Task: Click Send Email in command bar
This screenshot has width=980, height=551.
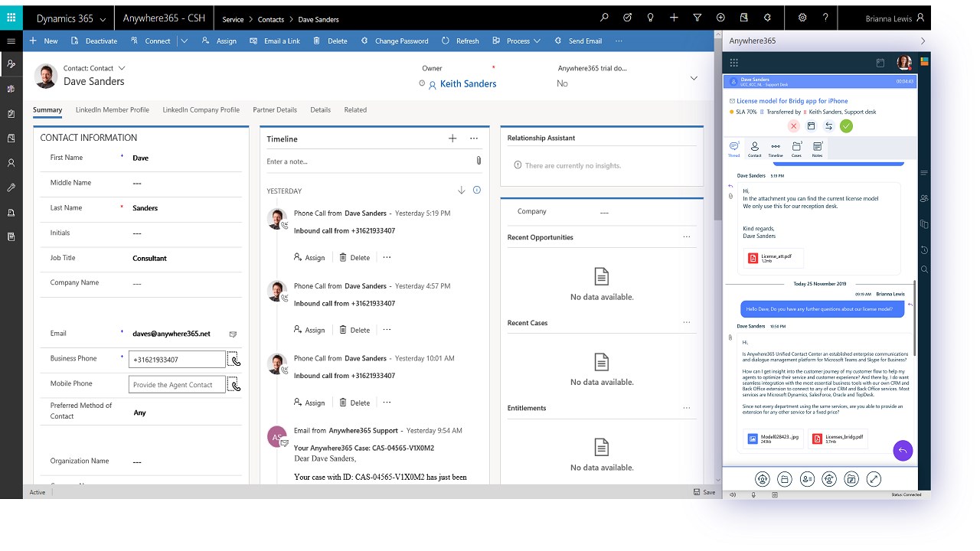Action: tap(578, 41)
